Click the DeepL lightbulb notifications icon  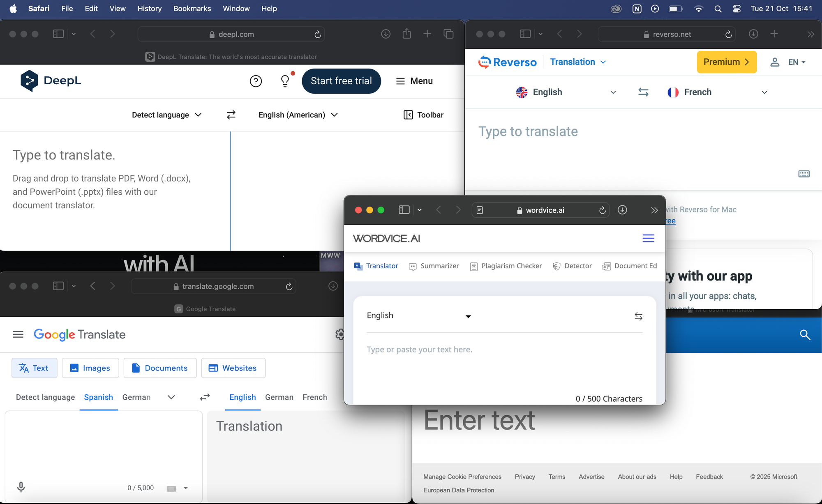point(285,81)
